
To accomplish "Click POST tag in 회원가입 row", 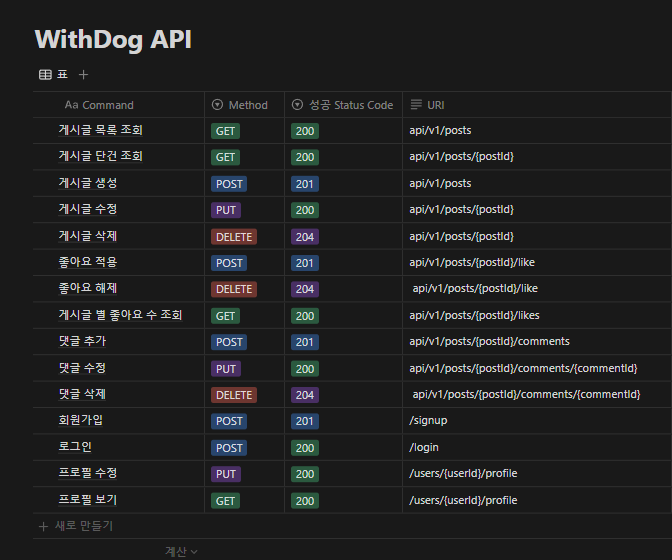I will click(229, 421).
